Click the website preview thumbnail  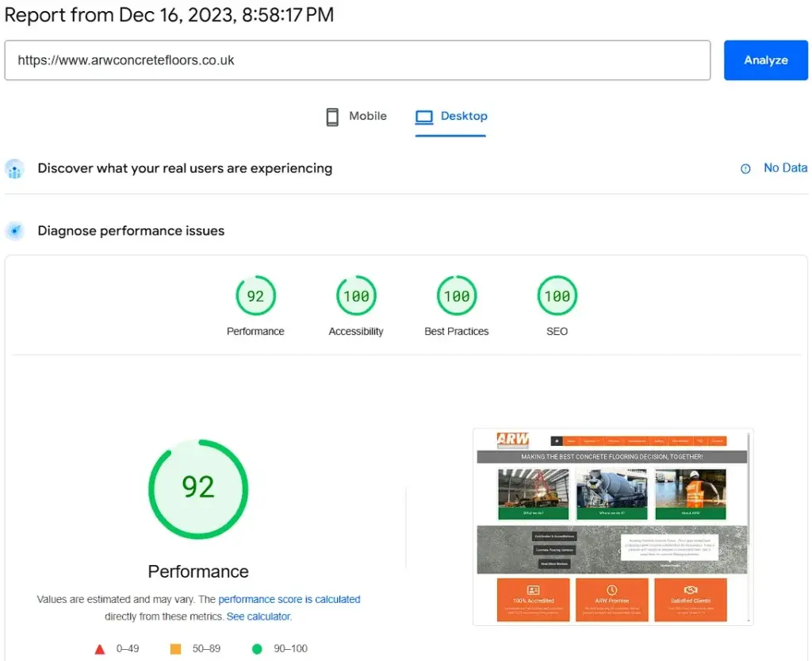pos(612,526)
